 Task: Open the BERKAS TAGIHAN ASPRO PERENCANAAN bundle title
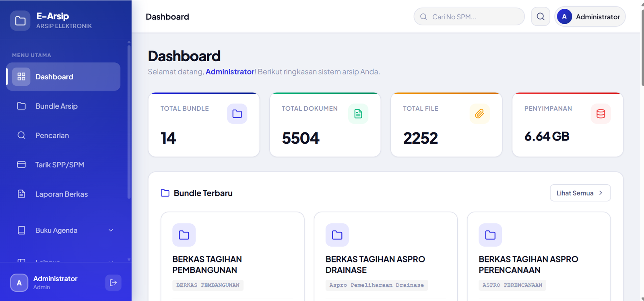tap(528, 264)
